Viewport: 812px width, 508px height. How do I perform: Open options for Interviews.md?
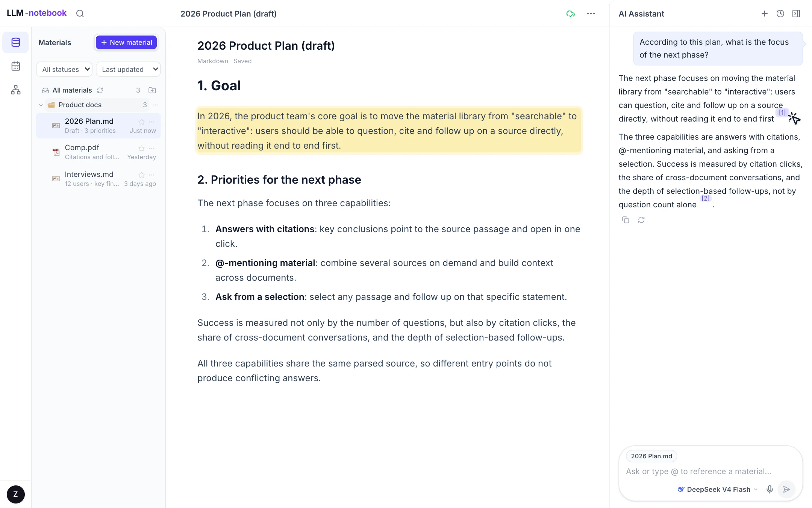coord(152,175)
